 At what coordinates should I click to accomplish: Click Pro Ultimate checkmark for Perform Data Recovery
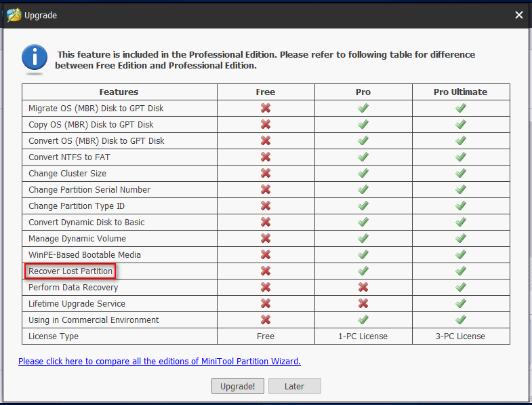tap(460, 288)
